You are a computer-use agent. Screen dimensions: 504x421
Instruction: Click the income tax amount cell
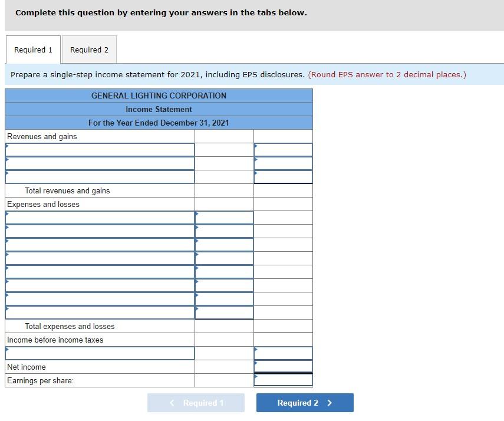[283, 353]
